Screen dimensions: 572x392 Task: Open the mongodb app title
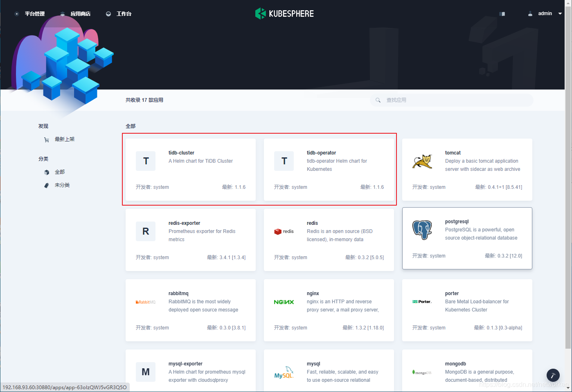coord(455,364)
